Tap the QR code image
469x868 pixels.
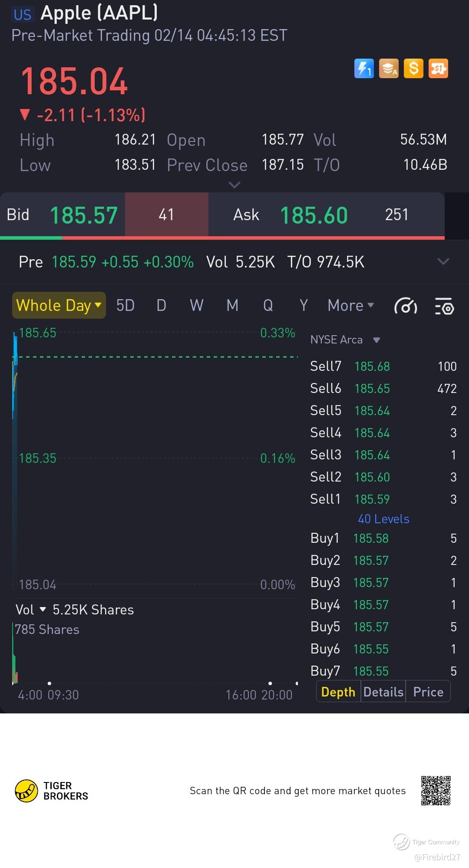coord(436,791)
